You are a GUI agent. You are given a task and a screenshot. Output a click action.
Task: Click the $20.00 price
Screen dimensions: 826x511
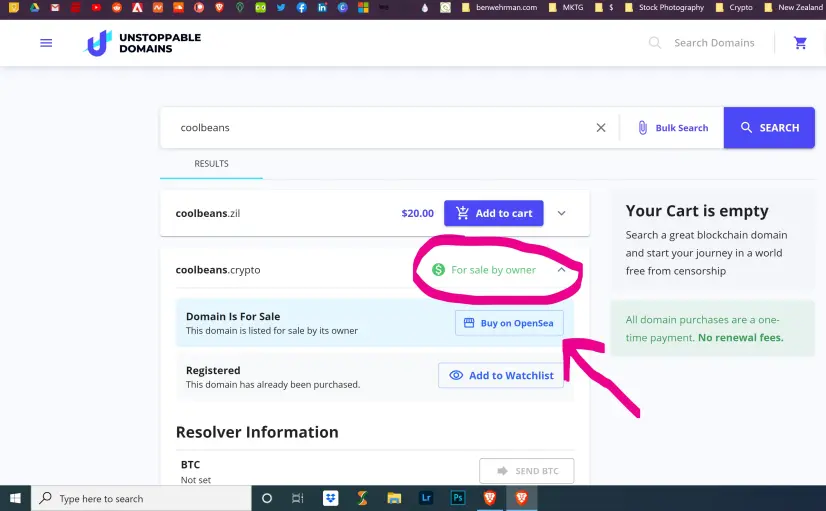(x=417, y=213)
